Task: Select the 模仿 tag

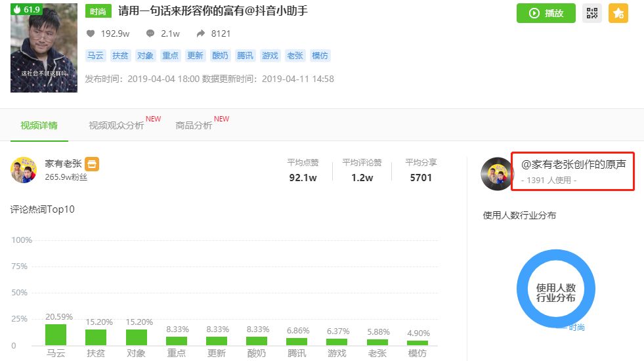Action: click(x=320, y=55)
